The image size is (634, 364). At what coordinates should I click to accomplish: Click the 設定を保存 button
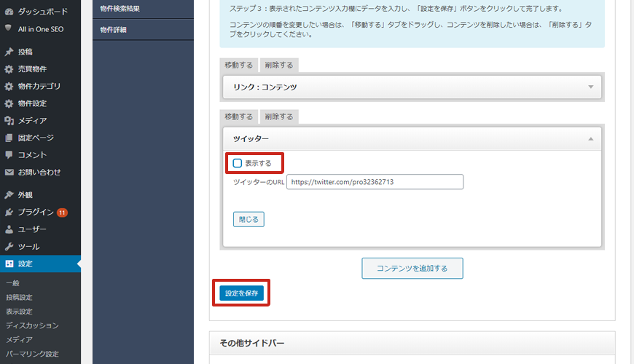pos(241,293)
